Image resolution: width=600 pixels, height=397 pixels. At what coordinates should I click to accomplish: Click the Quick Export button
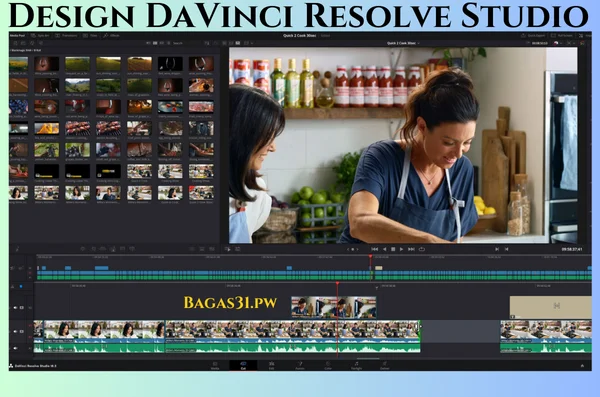(x=533, y=36)
